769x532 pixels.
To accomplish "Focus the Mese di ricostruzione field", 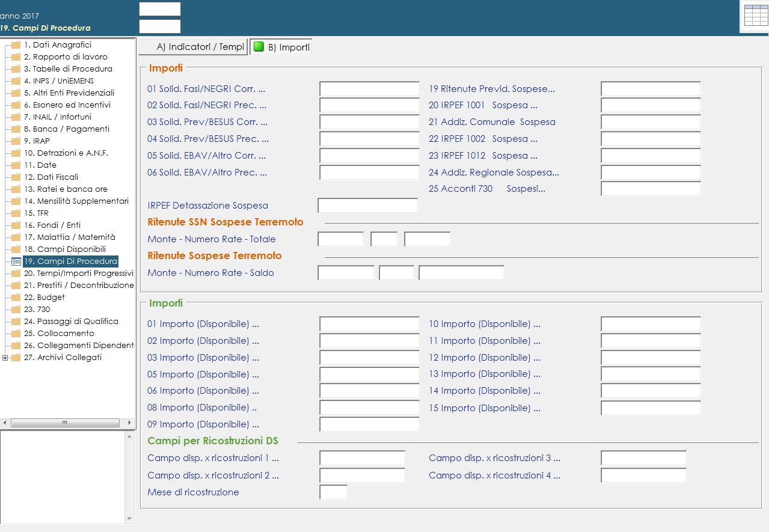I will pos(333,492).
